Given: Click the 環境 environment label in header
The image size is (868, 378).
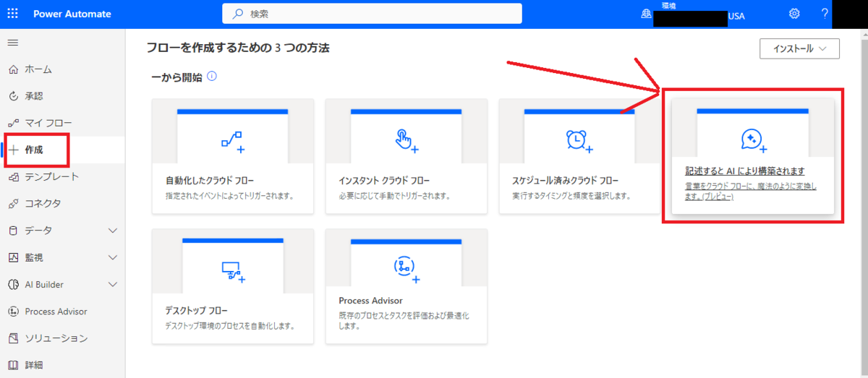Looking at the screenshot, I should (x=670, y=6).
